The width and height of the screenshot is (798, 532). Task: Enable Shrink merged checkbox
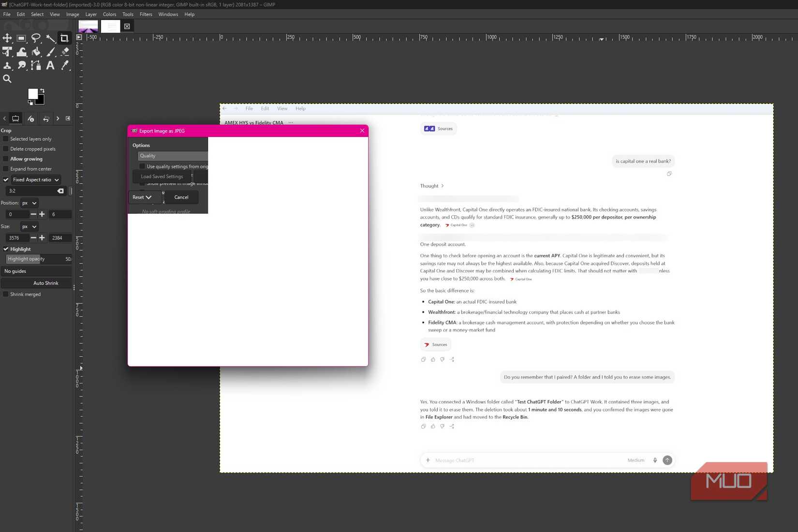[x=6, y=294]
